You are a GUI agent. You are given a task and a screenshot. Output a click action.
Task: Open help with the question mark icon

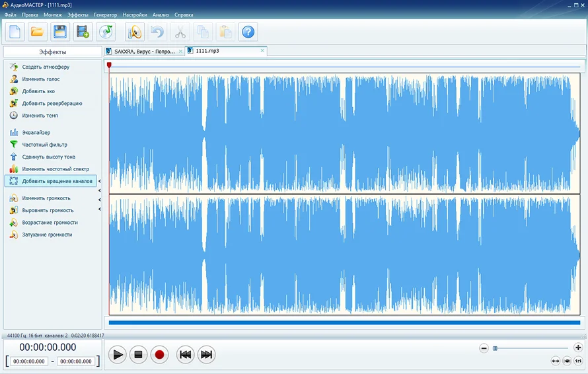[248, 32]
